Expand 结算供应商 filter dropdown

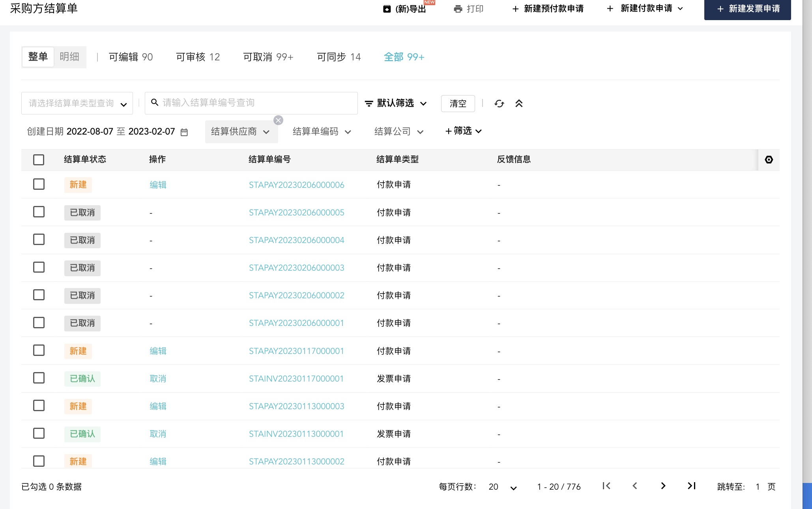pos(266,132)
